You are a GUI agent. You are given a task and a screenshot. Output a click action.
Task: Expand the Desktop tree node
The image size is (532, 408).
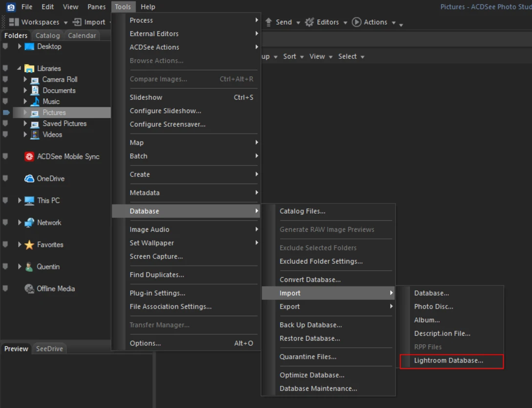[x=20, y=46]
